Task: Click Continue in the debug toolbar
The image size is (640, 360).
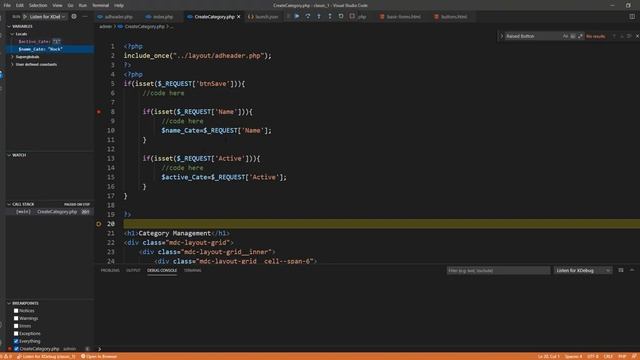Action: [297, 16]
